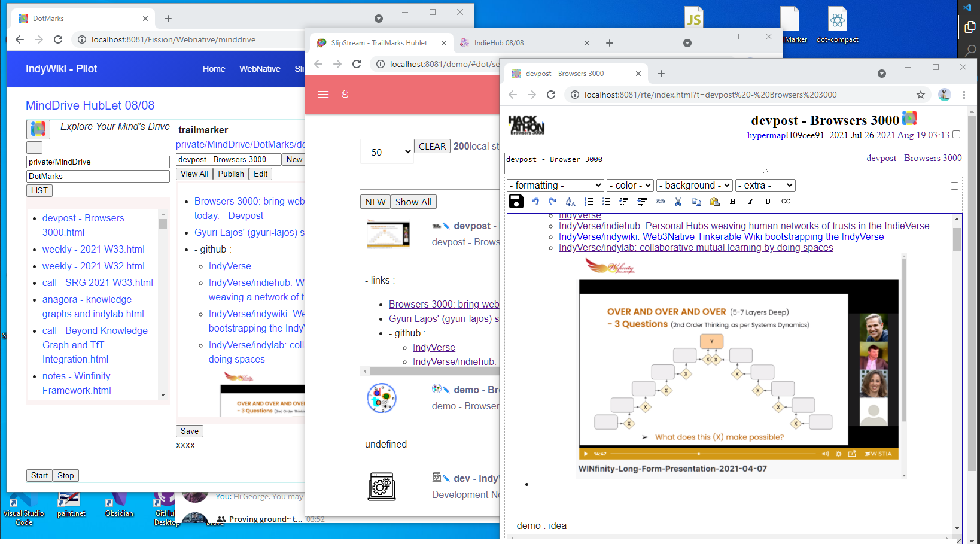Screen dimensions: 980x544
Task: Open Home in IndyWiki navigation
Action: pos(214,69)
